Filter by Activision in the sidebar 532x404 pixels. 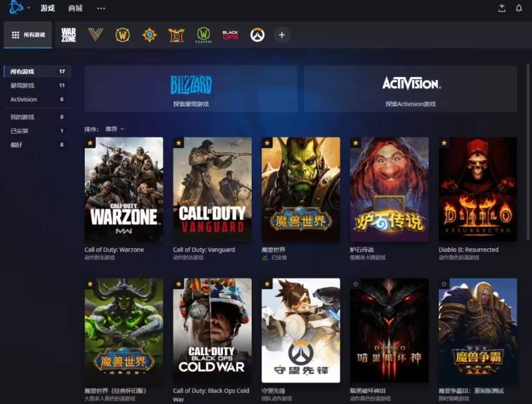click(37, 99)
